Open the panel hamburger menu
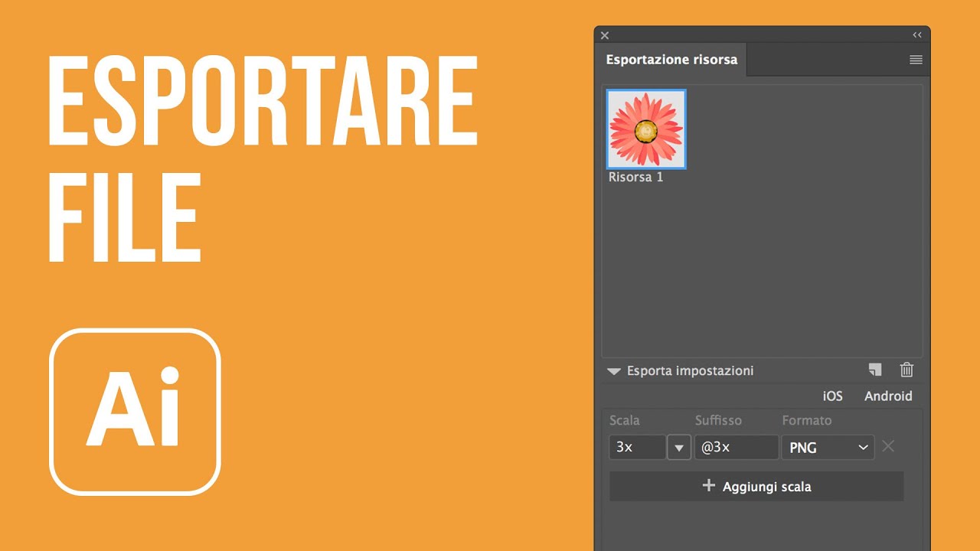This screenshot has width=980, height=551. tap(916, 60)
